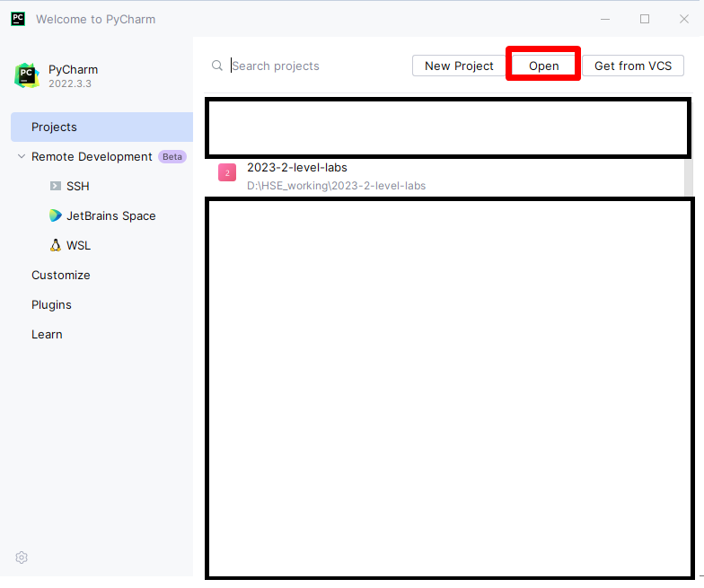Screen dimensions: 704x588
Task: Click the Beta badge
Action: coord(172,156)
